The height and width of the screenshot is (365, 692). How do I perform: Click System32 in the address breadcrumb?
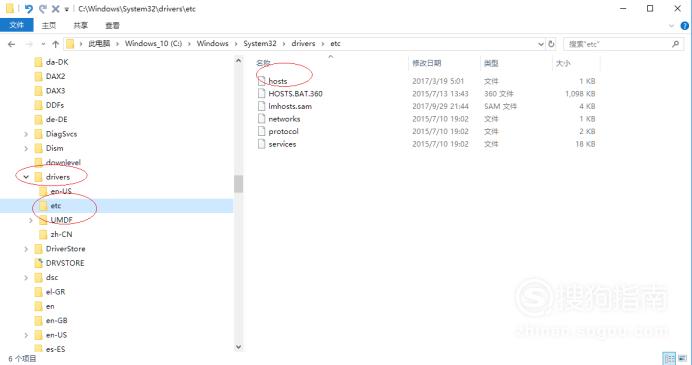(260, 44)
